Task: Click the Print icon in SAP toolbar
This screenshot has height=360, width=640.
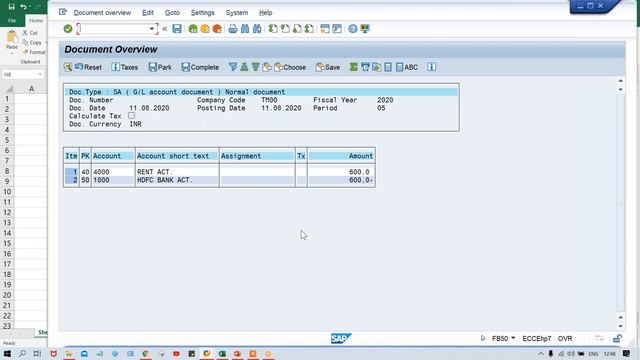Action: click(233, 29)
